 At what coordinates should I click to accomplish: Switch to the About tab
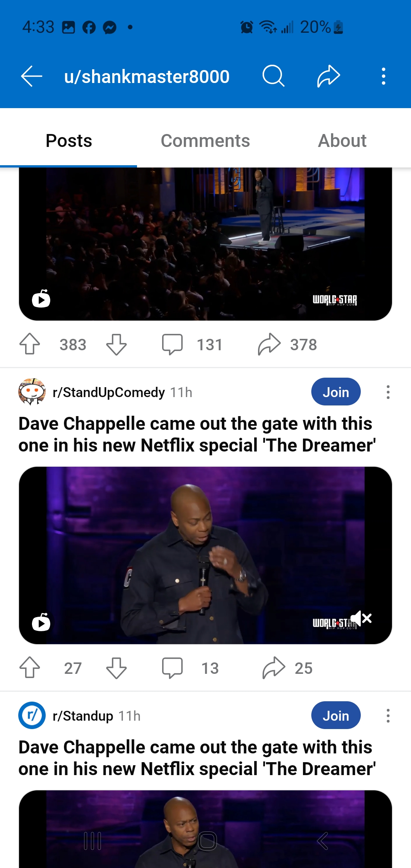click(342, 140)
